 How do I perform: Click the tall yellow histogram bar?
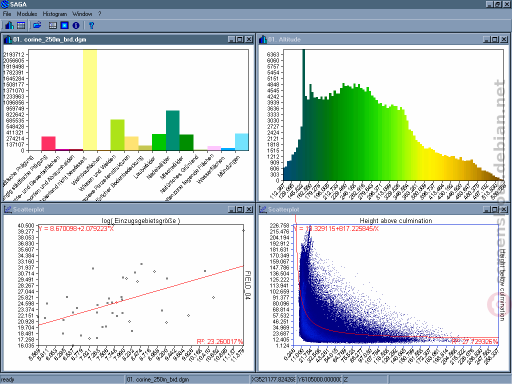90,100
